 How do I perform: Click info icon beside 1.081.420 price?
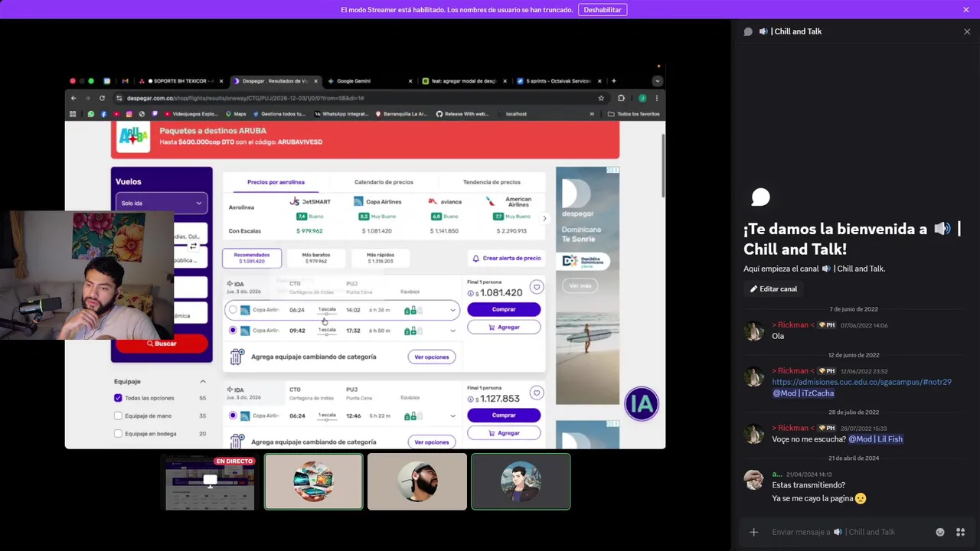470,293
